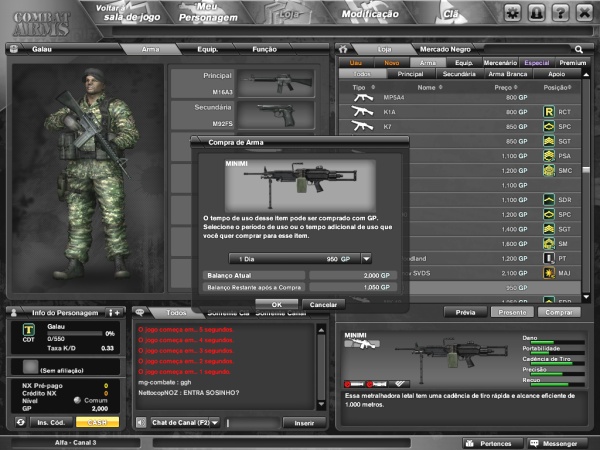Sort list by Tipo column
Screen dimensions: 600x450
(x=363, y=88)
